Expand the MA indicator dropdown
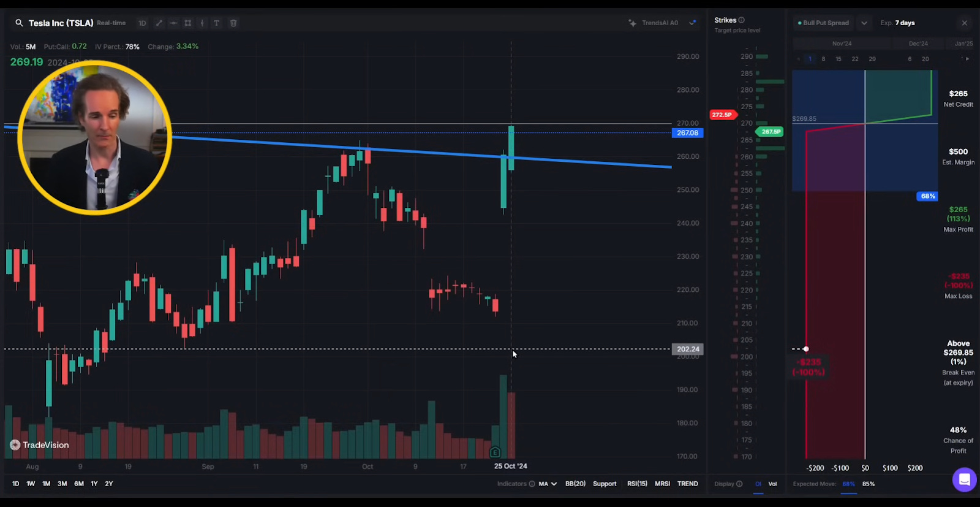Image resolution: width=980 pixels, height=507 pixels. click(548, 484)
